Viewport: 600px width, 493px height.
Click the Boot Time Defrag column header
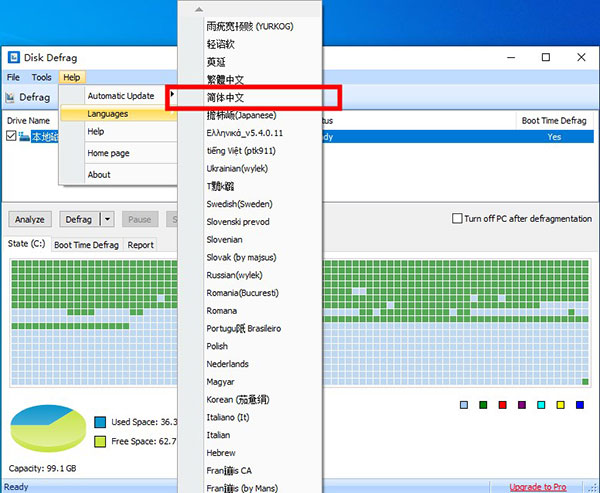[553, 120]
